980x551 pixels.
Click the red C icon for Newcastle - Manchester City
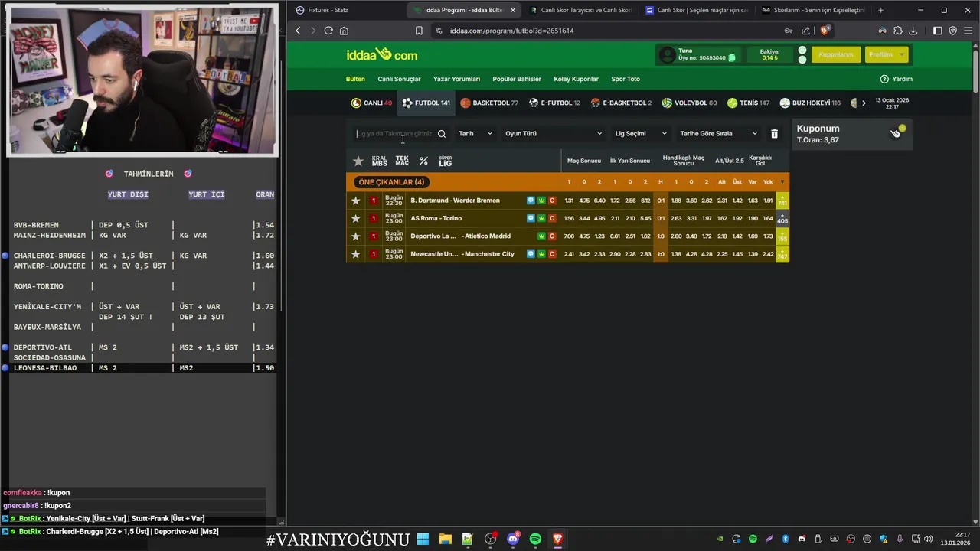(552, 254)
